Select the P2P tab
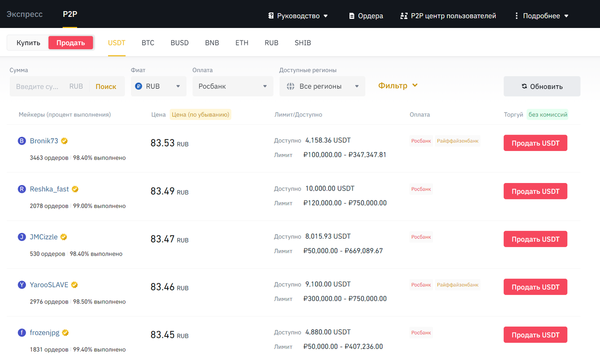The height and width of the screenshot is (364, 600). 70,14
